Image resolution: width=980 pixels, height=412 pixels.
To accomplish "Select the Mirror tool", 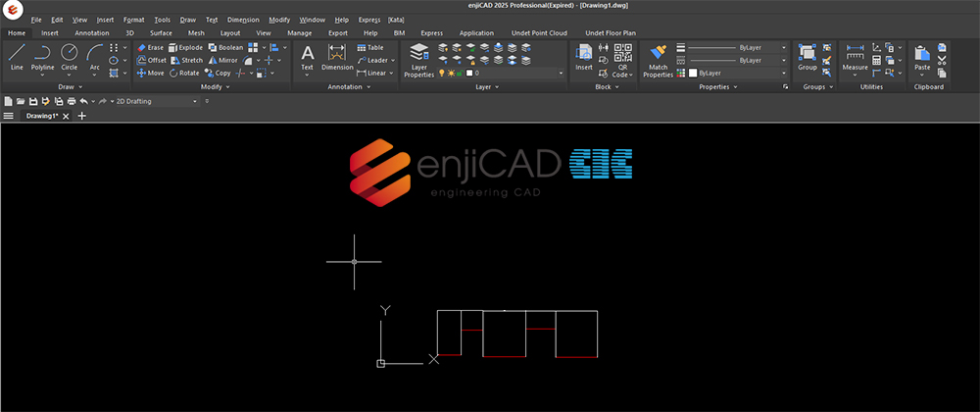I will 223,60.
